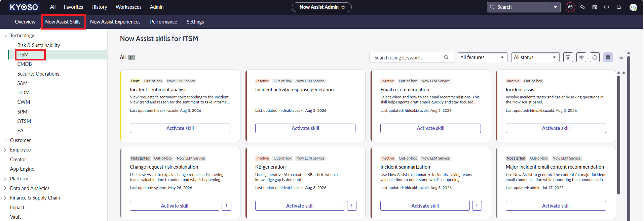Switch to the Now Assist Skills tab

[63, 22]
